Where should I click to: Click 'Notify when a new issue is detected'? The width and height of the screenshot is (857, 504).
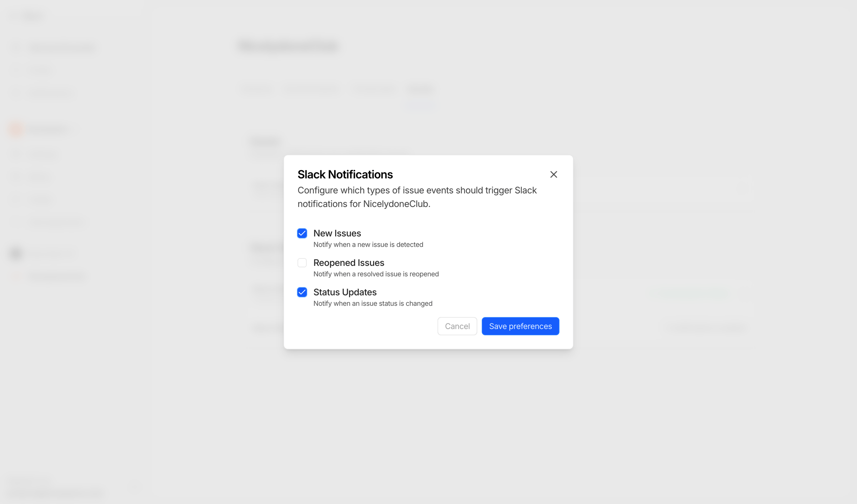pos(368,245)
